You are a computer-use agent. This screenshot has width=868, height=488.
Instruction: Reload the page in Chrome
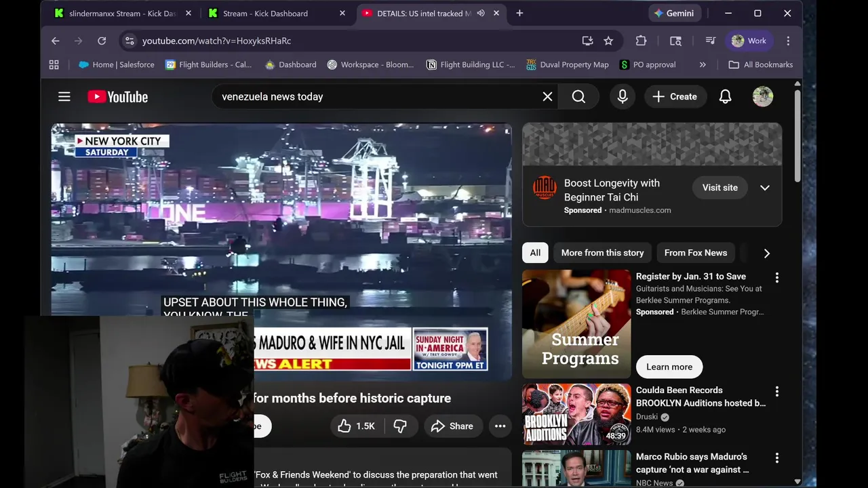(x=102, y=41)
